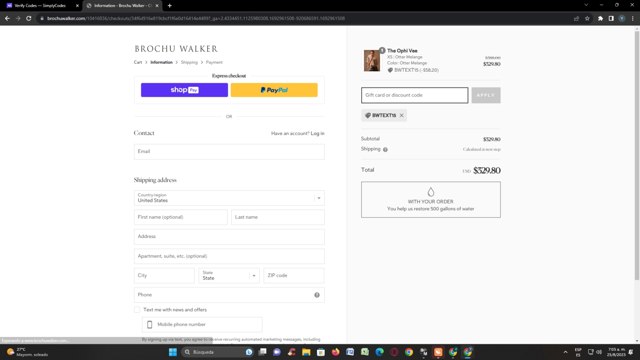Go back to Cart breadcrumb
Viewport: 640px width, 360px height.
[x=138, y=62]
